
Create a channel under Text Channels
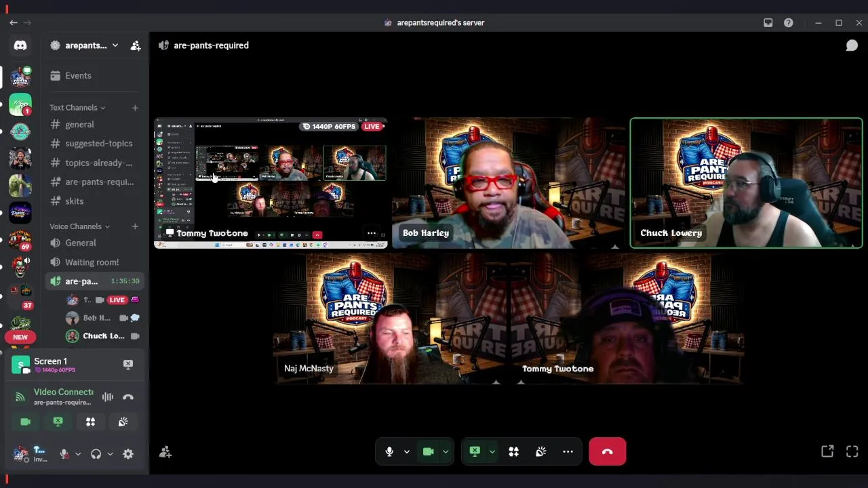[x=135, y=108]
